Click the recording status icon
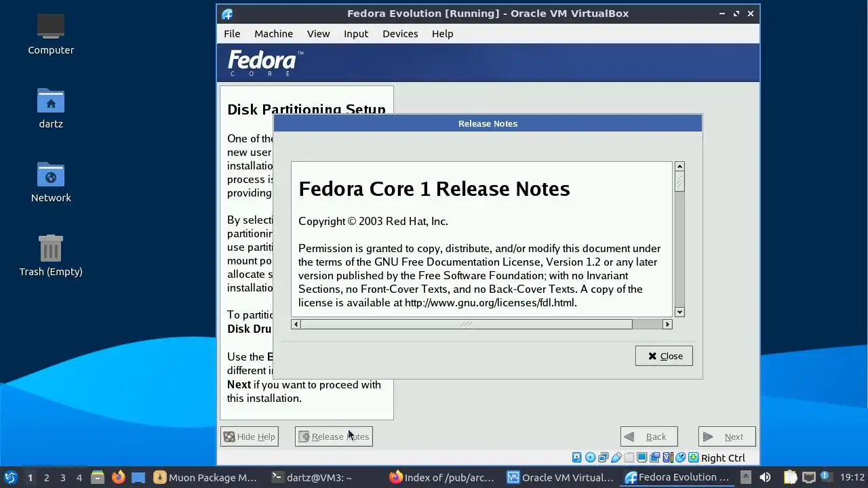Image resolution: width=868 pixels, height=488 pixels. click(654, 457)
